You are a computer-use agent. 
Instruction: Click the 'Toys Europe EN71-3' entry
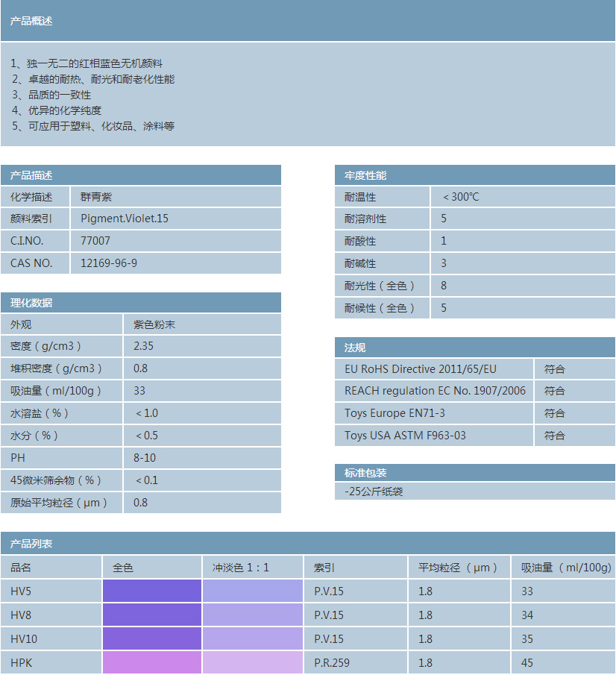pos(395,413)
